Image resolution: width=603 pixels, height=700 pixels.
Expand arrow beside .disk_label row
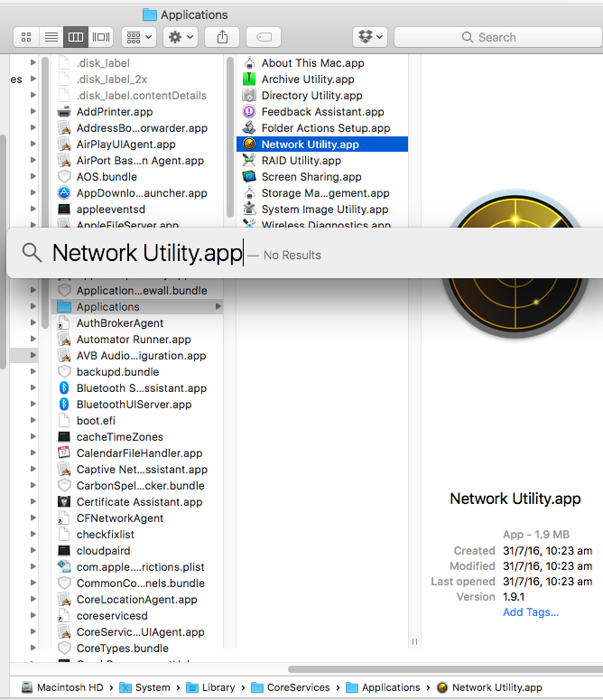point(33,62)
